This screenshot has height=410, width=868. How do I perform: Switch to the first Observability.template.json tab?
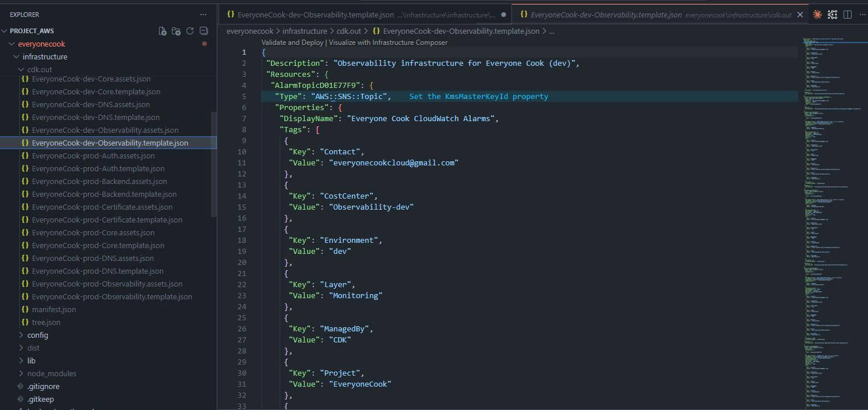pos(365,15)
